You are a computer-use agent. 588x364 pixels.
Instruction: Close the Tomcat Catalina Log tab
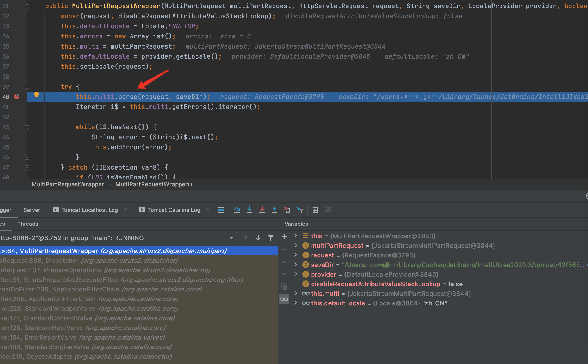(x=208, y=210)
